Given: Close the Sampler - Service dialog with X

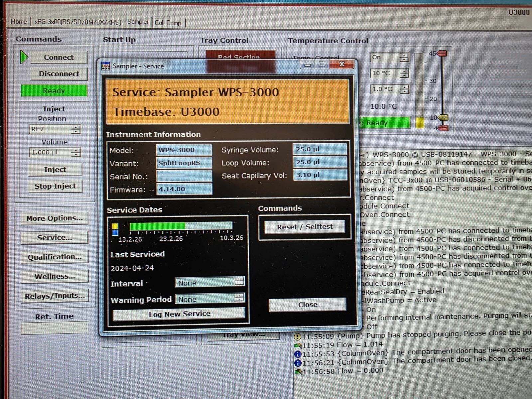Looking at the screenshot, I should point(342,64).
